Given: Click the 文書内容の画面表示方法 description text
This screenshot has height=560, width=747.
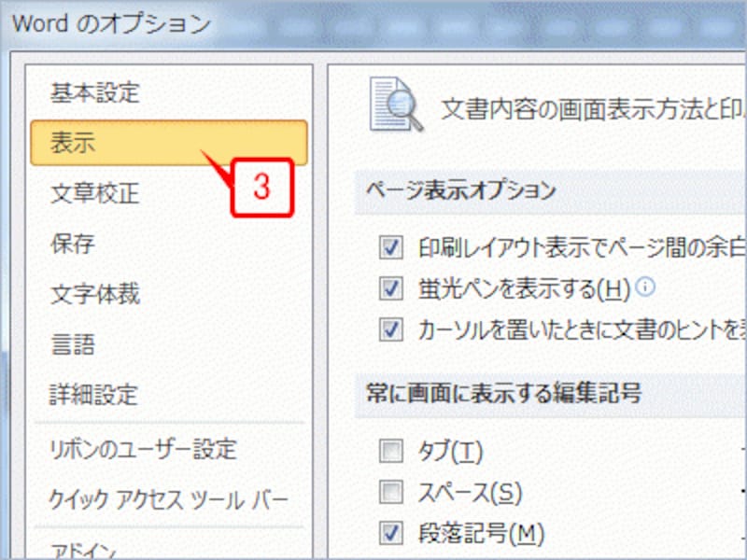Looking at the screenshot, I should pyautogui.click(x=593, y=110).
